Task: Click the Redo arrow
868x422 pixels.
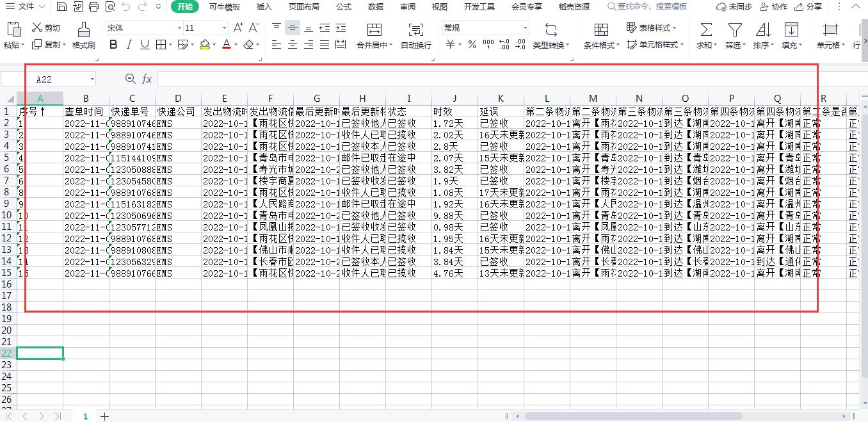Action: [x=141, y=7]
